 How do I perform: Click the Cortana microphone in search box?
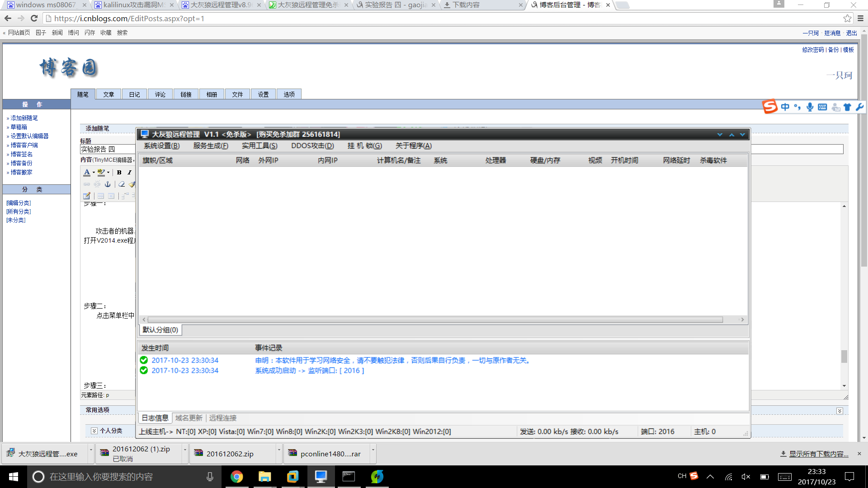click(x=210, y=477)
